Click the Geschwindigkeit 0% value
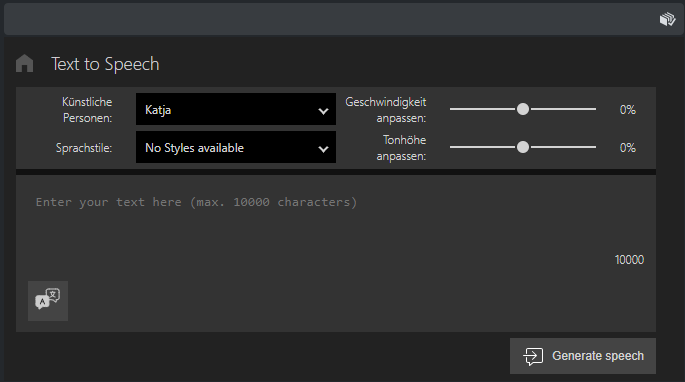 [x=627, y=110]
